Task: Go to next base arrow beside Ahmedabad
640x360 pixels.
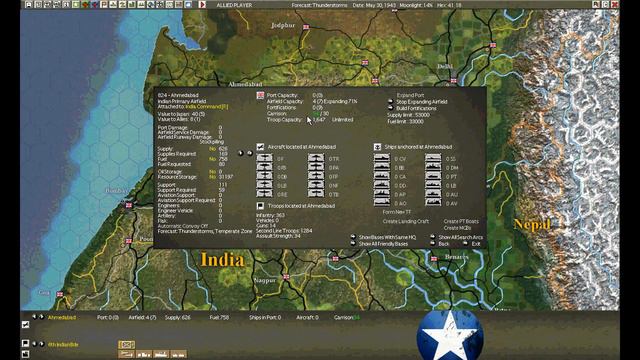Action: [41, 317]
